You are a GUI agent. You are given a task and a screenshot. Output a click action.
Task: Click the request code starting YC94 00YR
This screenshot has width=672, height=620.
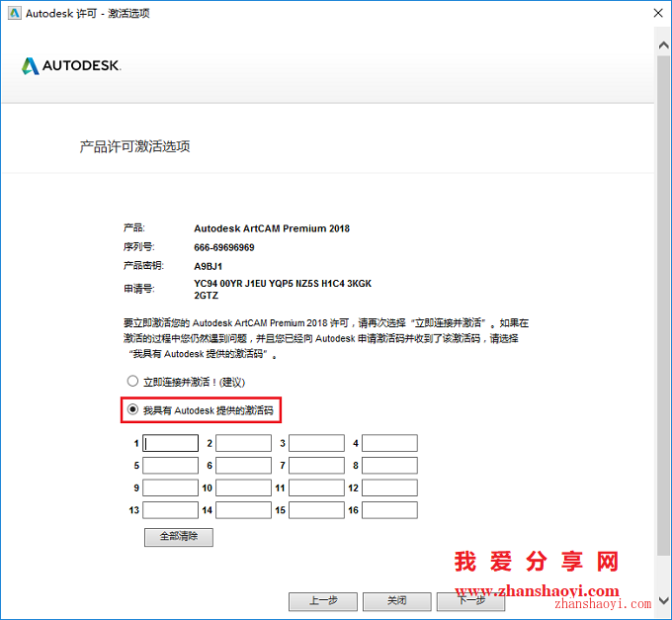pos(283,290)
